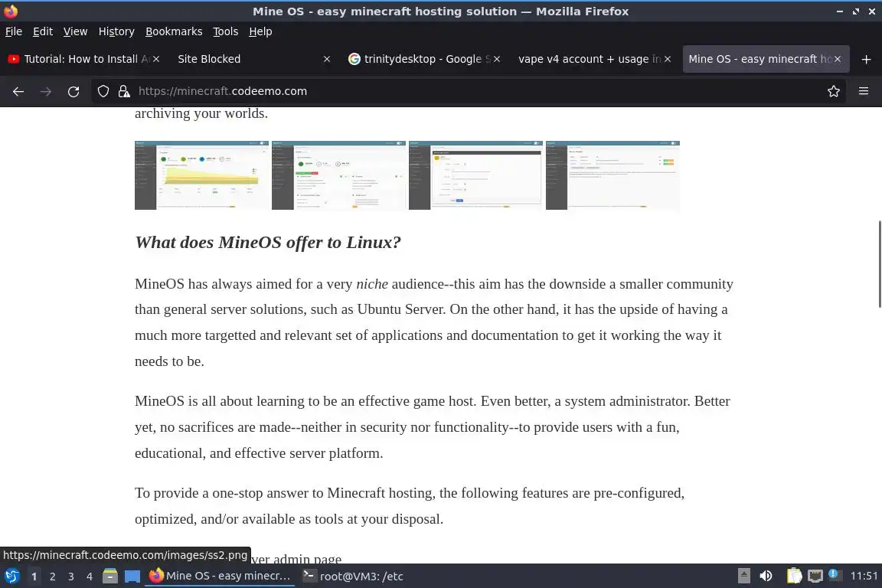Open the View menu

pyautogui.click(x=75, y=31)
